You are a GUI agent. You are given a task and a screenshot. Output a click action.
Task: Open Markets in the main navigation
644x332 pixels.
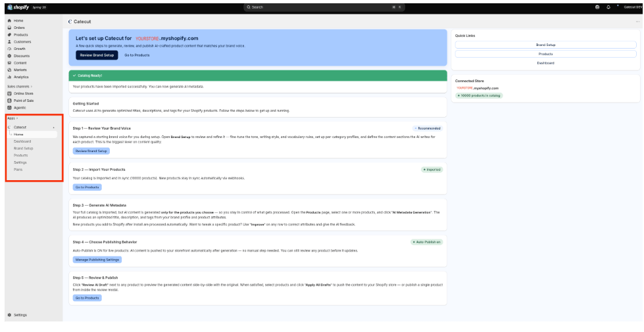click(x=20, y=70)
